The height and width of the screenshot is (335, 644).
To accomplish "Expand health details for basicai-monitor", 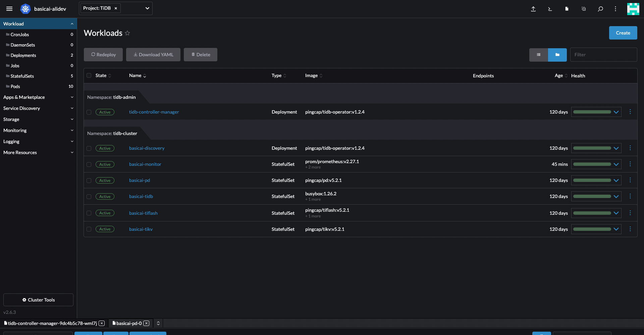I will pyautogui.click(x=616, y=164).
